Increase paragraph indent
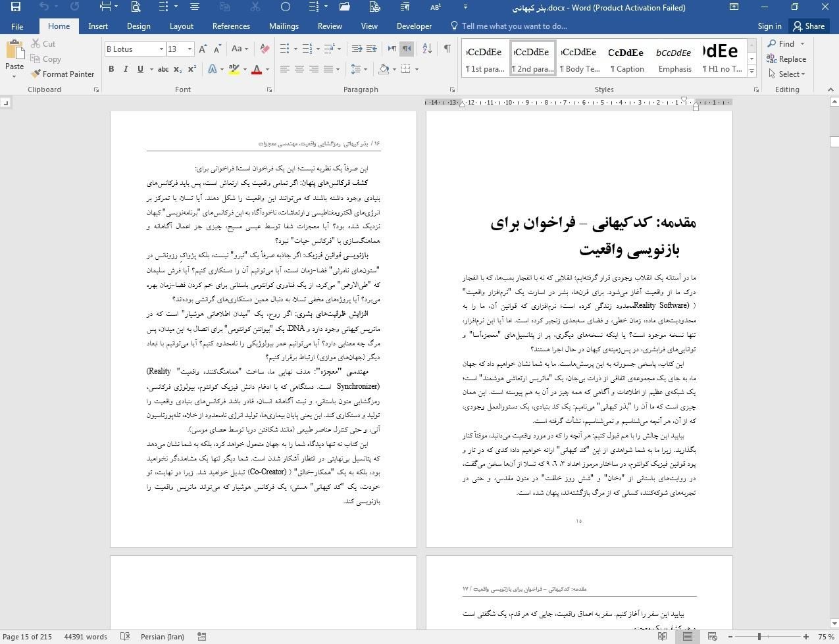 point(372,49)
